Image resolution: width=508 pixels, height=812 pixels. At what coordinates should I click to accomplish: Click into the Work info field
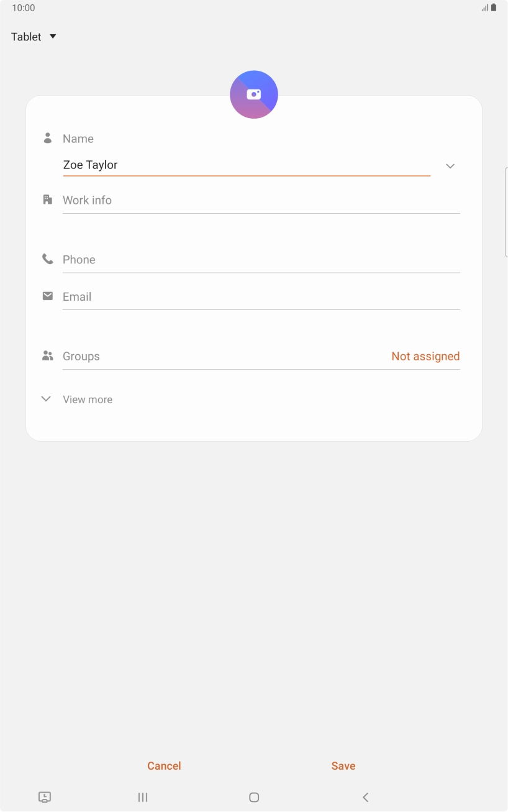tap(261, 201)
